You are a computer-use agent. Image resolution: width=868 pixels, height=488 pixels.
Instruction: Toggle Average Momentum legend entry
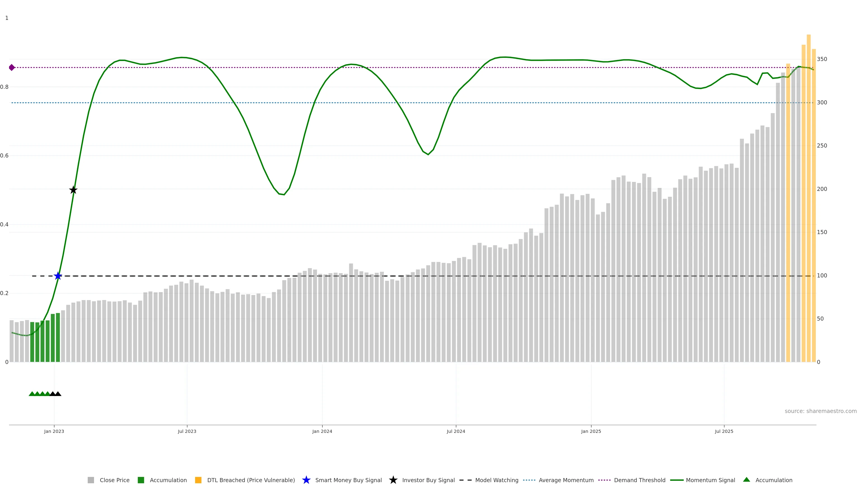click(x=566, y=480)
